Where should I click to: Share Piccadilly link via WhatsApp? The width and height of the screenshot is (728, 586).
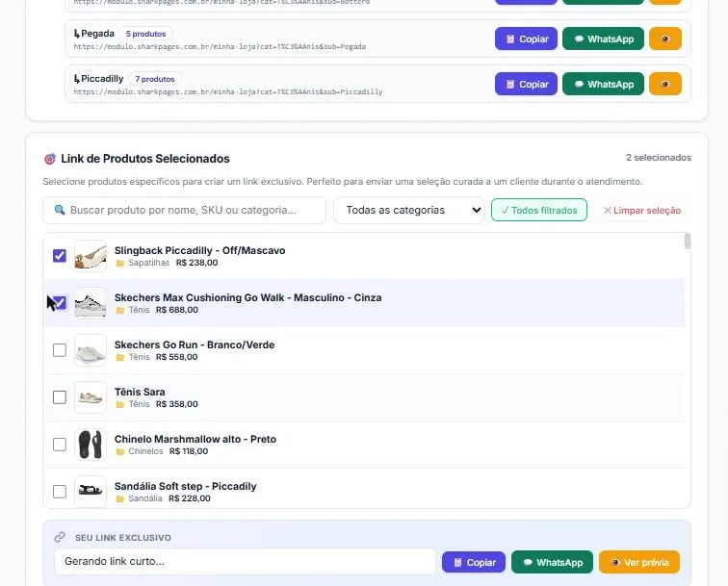pyautogui.click(x=603, y=84)
